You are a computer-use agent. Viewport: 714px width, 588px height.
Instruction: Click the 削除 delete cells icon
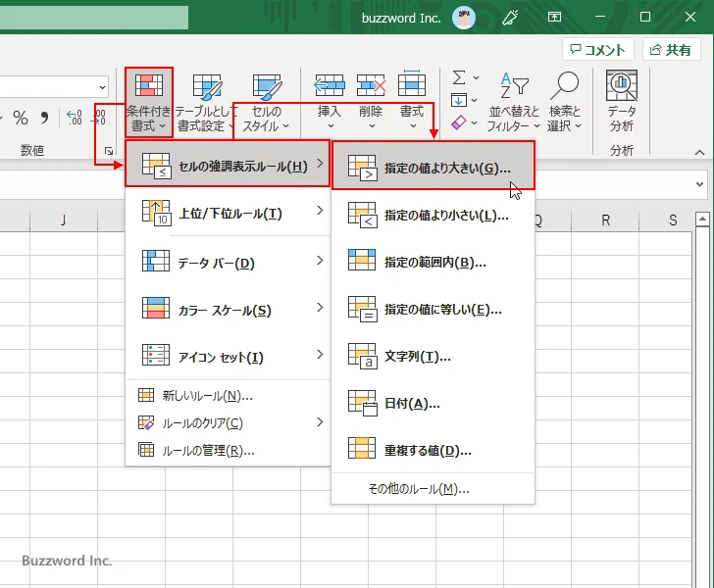click(371, 85)
